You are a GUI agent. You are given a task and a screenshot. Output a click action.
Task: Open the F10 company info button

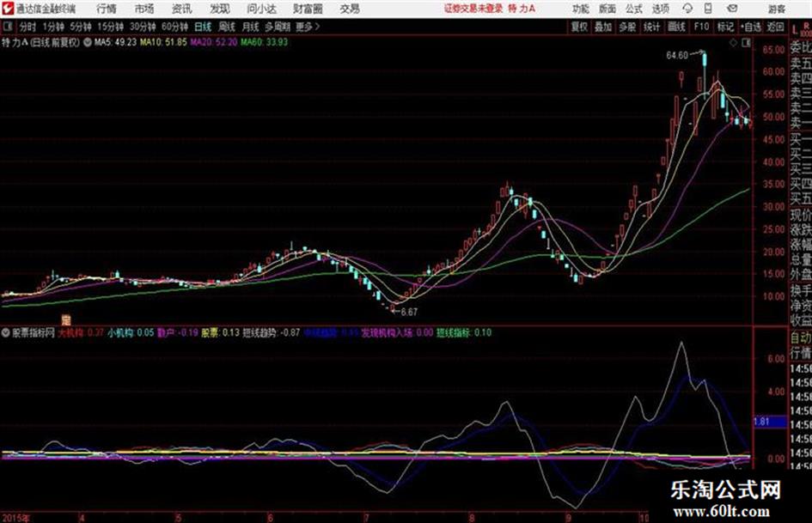point(701,27)
